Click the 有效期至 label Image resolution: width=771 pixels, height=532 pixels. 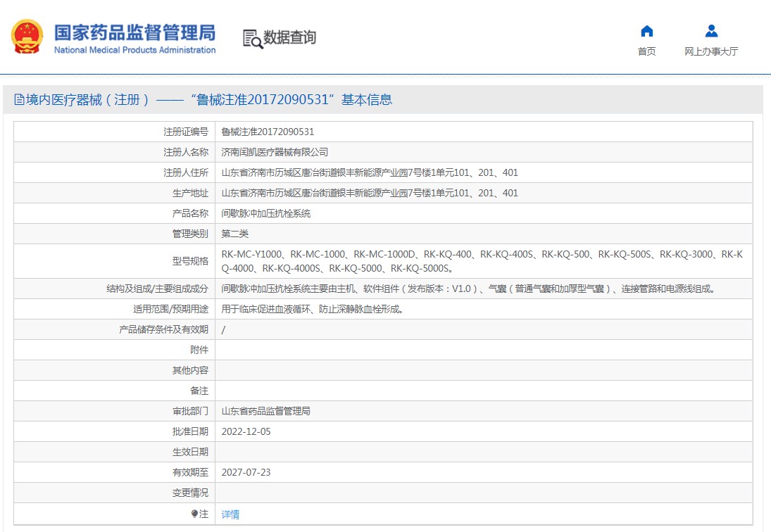(x=190, y=472)
